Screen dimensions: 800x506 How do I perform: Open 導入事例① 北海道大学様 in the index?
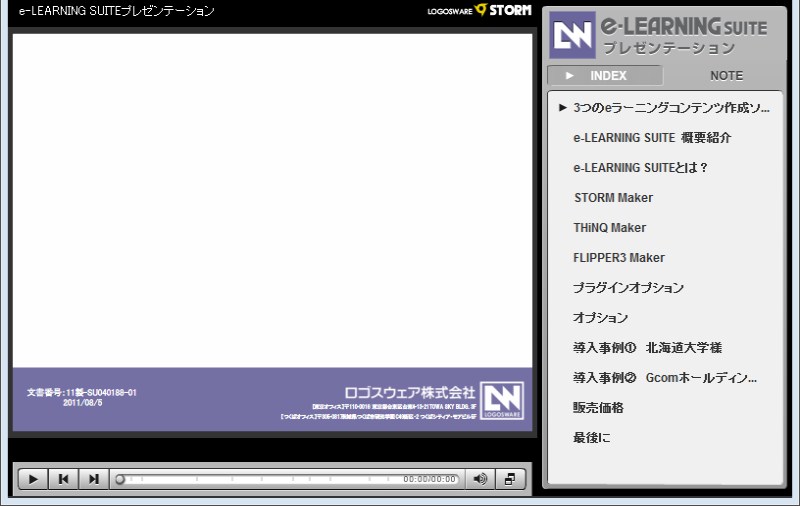pyautogui.click(x=647, y=348)
